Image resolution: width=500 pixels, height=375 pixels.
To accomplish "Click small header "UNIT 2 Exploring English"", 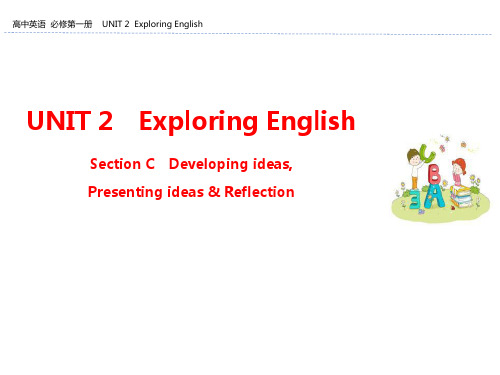I will click(152, 24).
